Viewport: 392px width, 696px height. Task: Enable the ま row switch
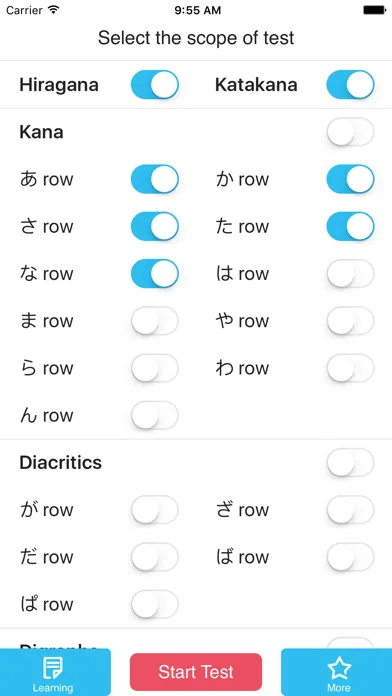point(154,321)
